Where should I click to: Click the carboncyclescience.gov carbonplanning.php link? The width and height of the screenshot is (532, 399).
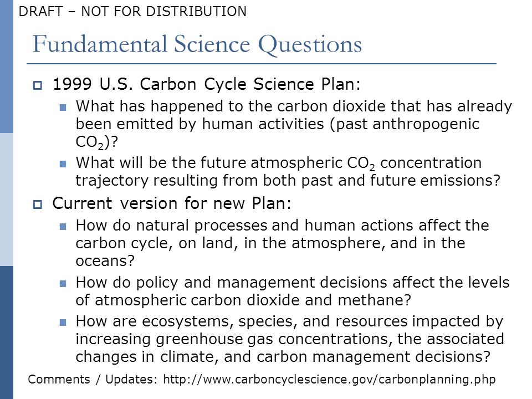click(x=329, y=379)
